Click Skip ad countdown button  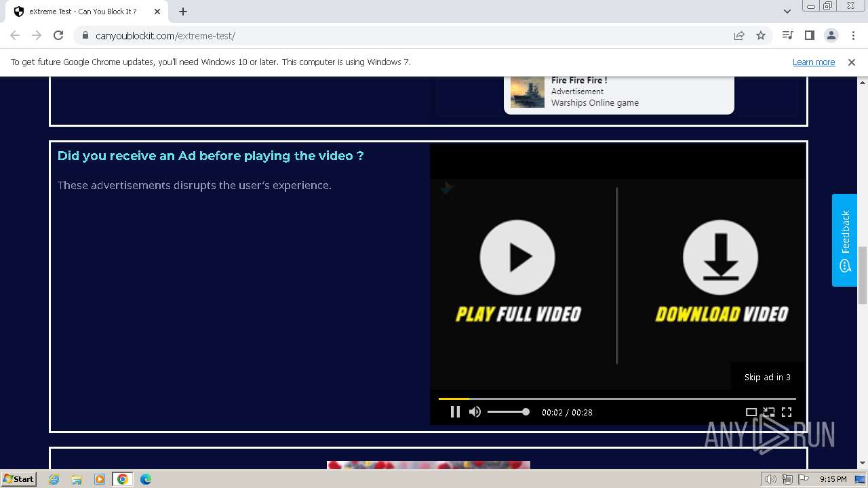click(x=768, y=377)
